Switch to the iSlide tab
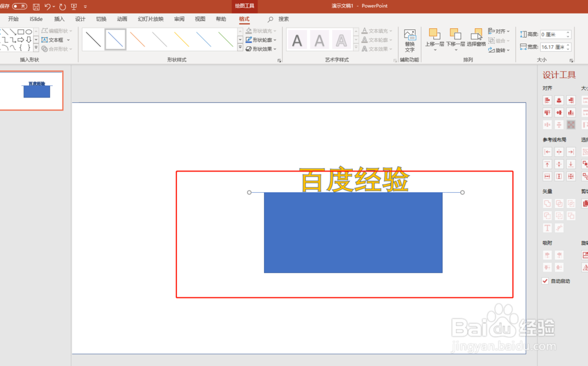Image resolution: width=588 pixels, height=366 pixels. pos(36,19)
